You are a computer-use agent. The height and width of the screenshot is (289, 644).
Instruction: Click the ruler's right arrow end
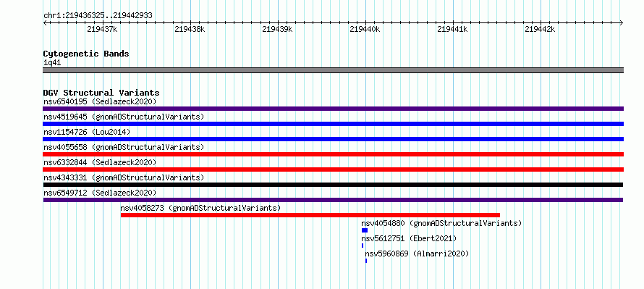click(622, 22)
